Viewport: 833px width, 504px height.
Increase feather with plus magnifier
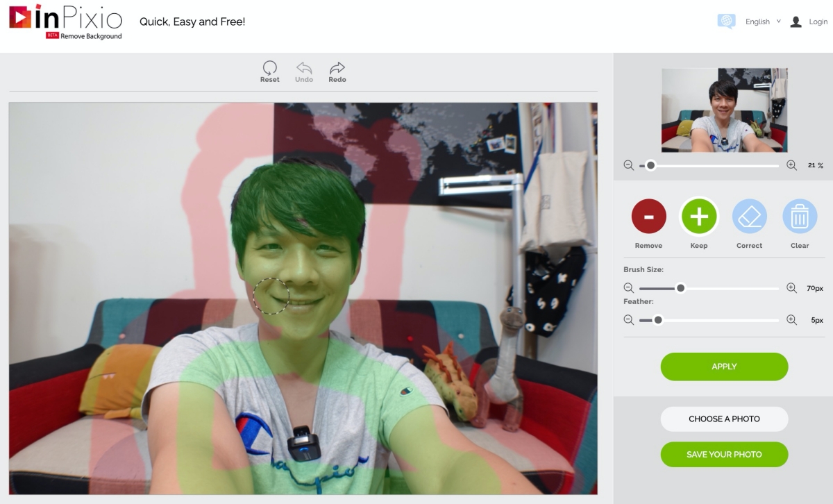click(x=791, y=320)
